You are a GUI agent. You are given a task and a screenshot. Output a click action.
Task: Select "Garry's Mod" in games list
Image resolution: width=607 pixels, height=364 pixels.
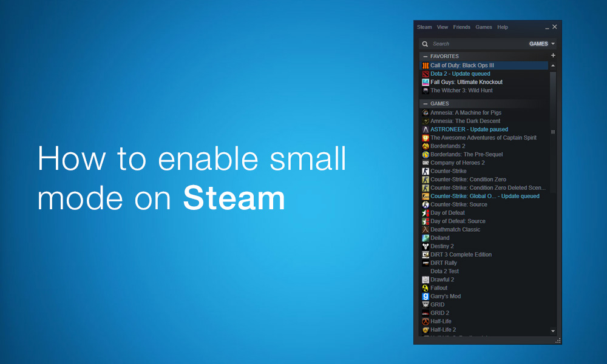(446, 297)
